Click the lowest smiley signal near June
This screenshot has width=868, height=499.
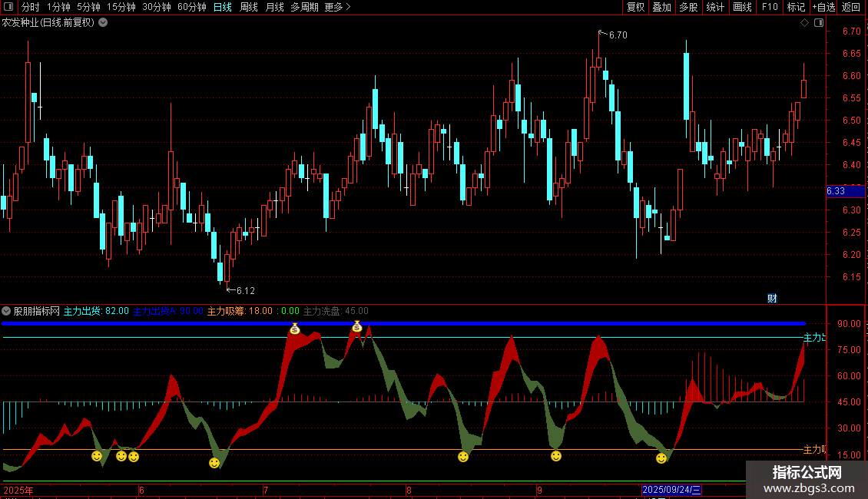[214, 462]
